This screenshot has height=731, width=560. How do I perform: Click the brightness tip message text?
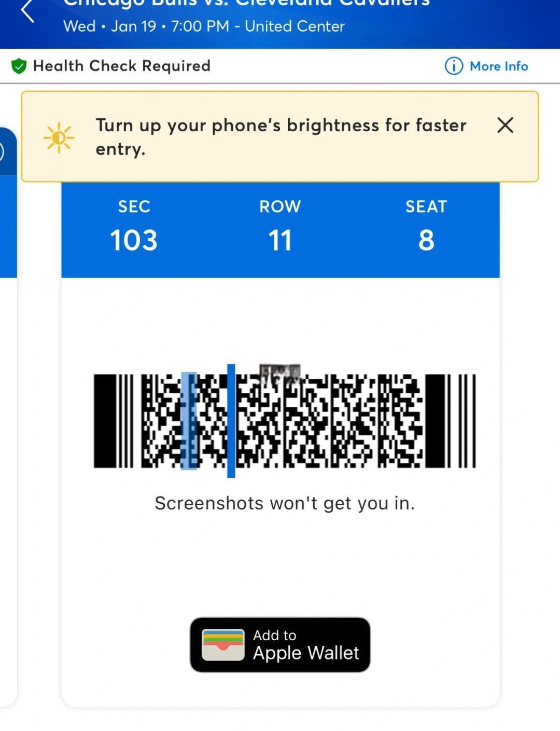point(281,137)
